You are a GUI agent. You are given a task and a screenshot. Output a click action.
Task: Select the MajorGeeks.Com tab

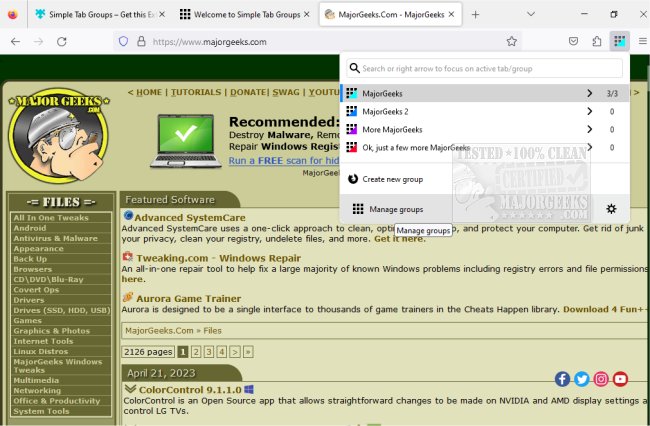[390, 15]
